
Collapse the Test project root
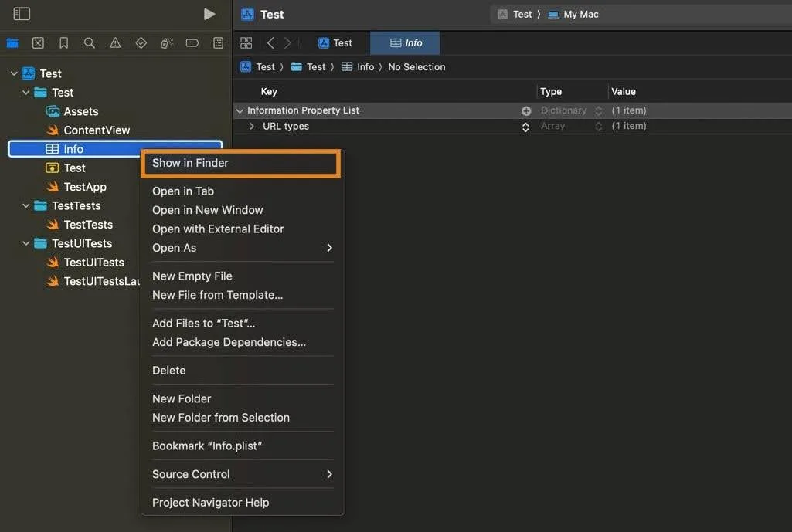click(14, 73)
